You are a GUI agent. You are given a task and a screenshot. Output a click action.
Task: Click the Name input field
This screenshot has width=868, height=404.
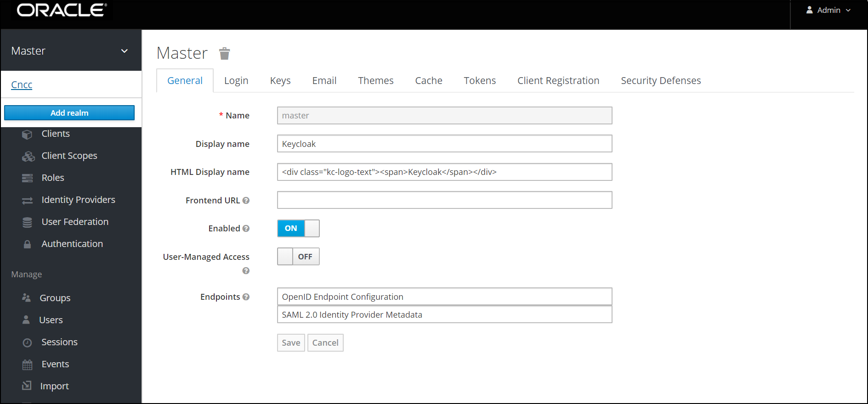pos(445,116)
